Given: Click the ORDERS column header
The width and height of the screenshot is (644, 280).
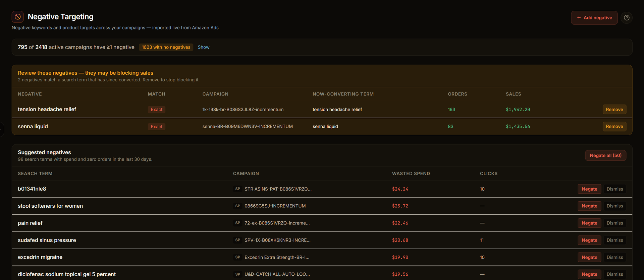Looking at the screenshot, I should click(x=458, y=94).
